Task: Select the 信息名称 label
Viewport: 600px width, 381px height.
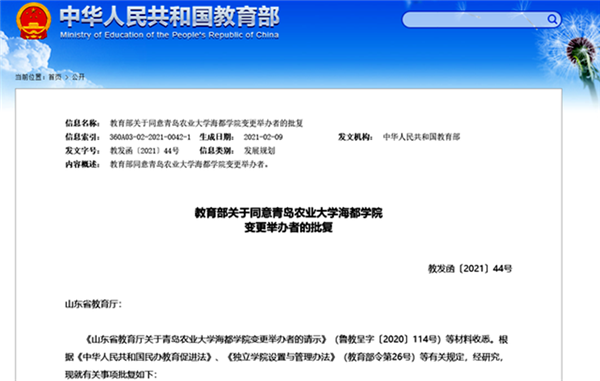Action: tap(82, 123)
